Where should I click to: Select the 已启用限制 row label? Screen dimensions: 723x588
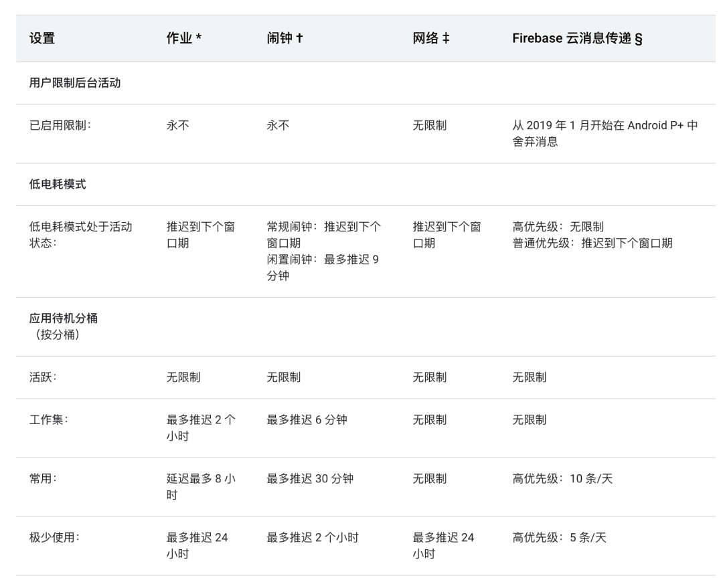click(x=60, y=125)
